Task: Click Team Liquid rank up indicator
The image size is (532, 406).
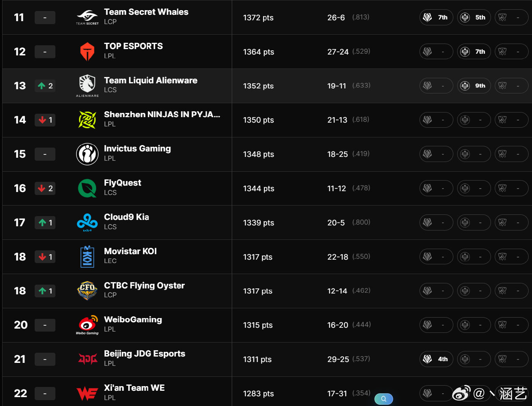Action: [45, 86]
